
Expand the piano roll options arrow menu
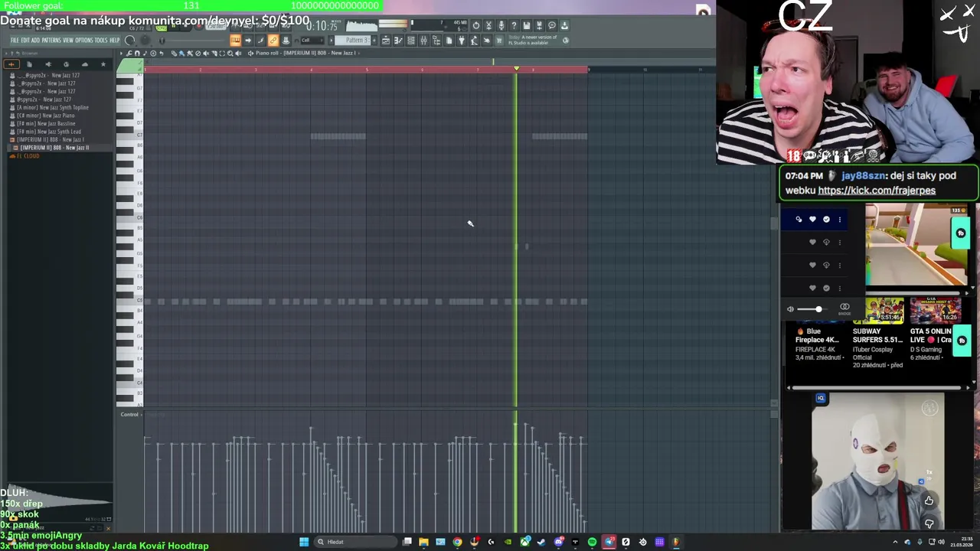121,53
